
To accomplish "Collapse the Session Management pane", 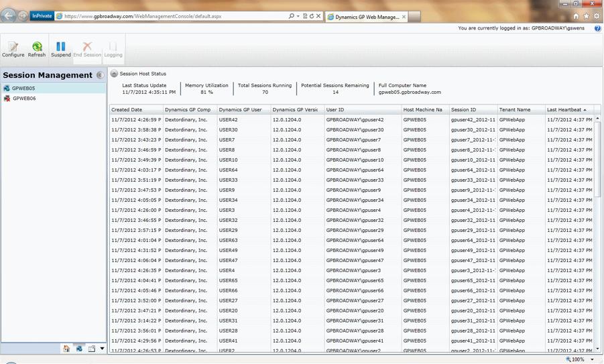I will [x=100, y=75].
